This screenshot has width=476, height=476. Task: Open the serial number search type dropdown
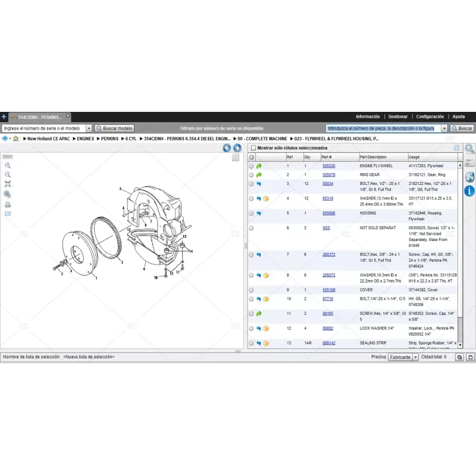pyautogui.click(x=89, y=128)
